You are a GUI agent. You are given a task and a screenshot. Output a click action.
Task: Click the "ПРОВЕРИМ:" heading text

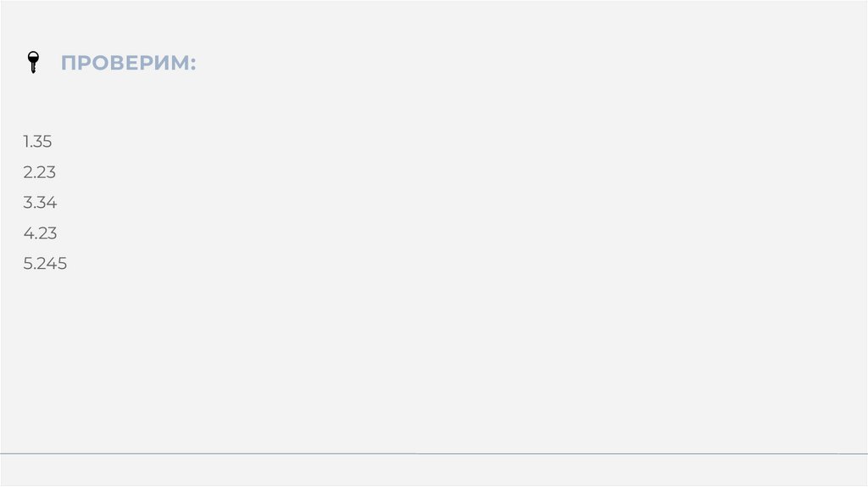click(x=128, y=64)
